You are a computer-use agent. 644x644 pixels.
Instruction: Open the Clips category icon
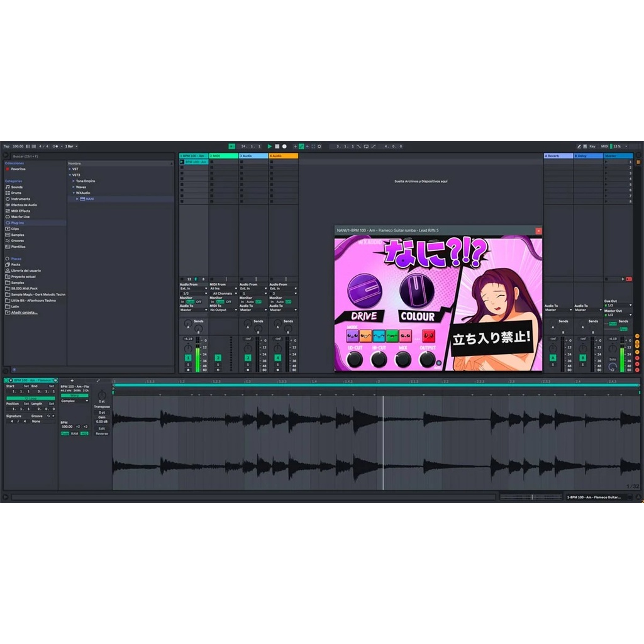click(8, 229)
